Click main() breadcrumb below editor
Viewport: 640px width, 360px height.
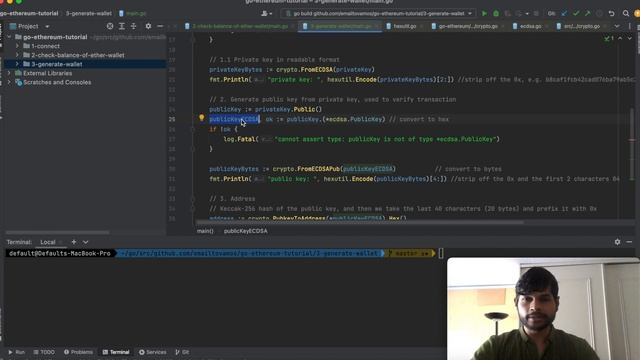[205, 231]
